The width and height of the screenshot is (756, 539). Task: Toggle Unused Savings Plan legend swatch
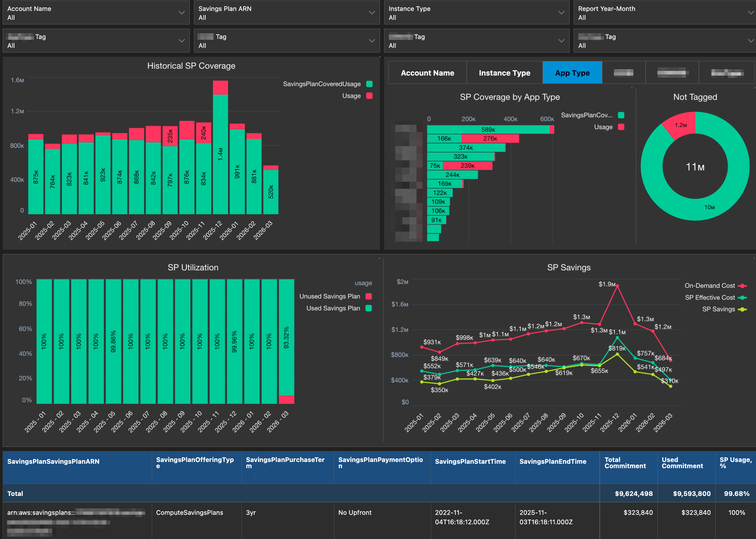tap(369, 296)
